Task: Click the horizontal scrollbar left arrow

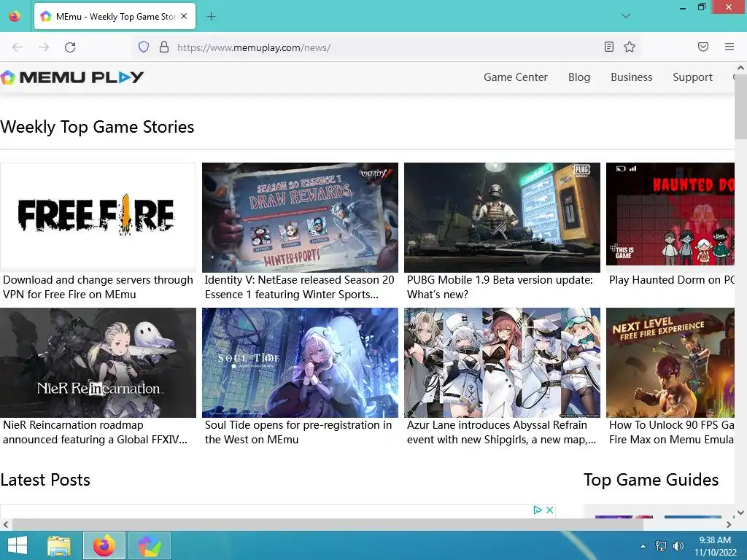Action: (x=5, y=525)
